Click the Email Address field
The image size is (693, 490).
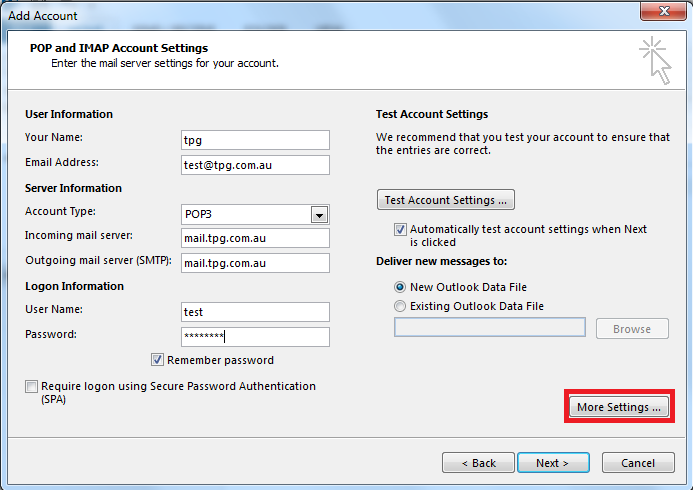pyautogui.click(x=255, y=165)
